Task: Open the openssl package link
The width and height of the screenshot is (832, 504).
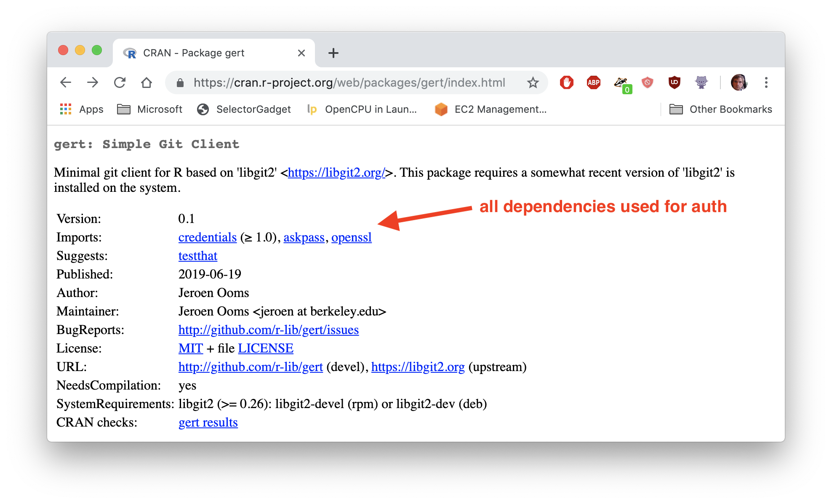Action: pyautogui.click(x=352, y=237)
